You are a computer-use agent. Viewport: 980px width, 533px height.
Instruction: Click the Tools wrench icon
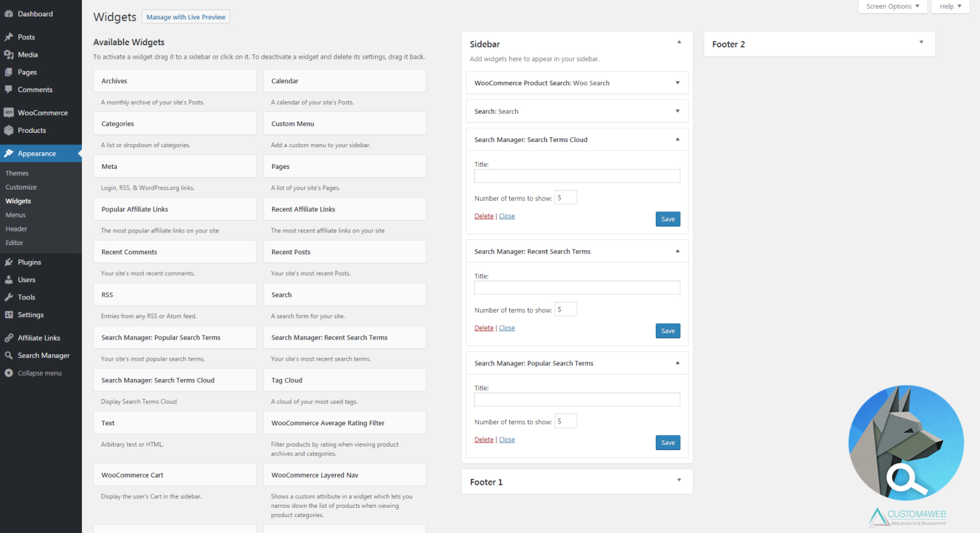9,297
